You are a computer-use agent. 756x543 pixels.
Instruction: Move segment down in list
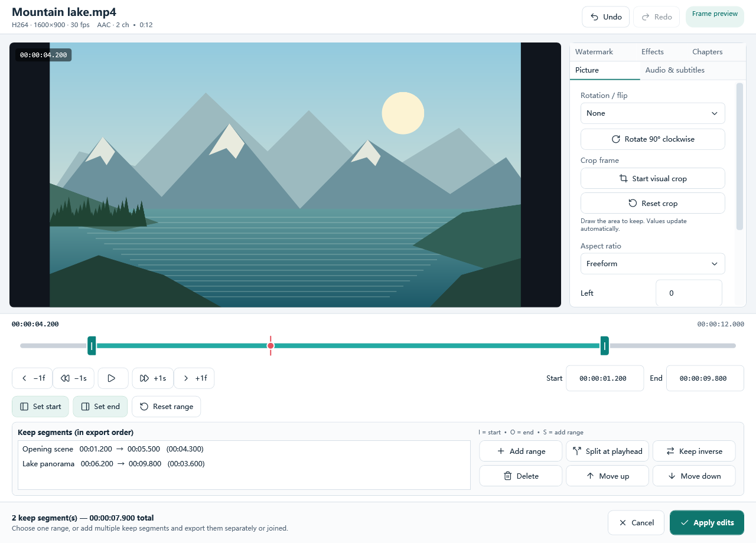coord(694,476)
